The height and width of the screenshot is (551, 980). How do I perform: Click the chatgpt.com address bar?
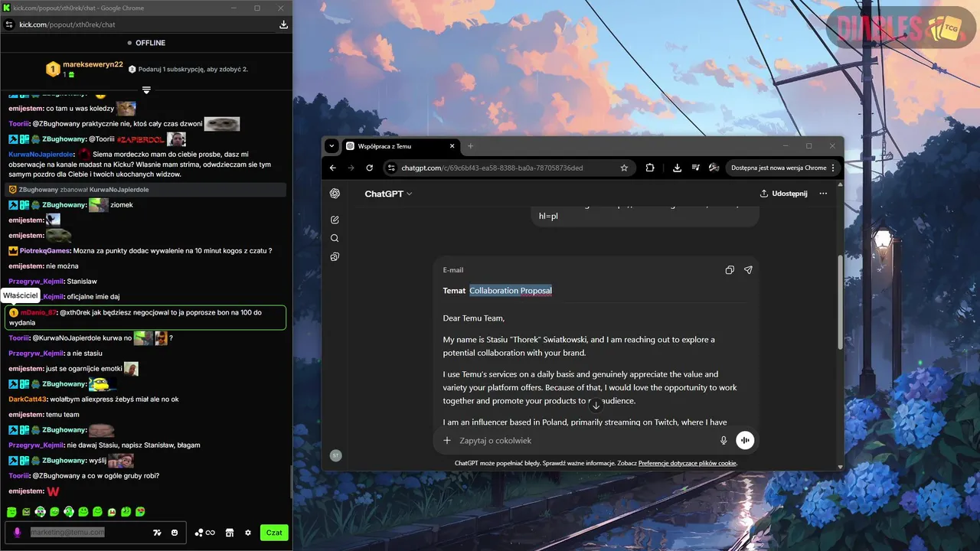pyautogui.click(x=509, y=168)
